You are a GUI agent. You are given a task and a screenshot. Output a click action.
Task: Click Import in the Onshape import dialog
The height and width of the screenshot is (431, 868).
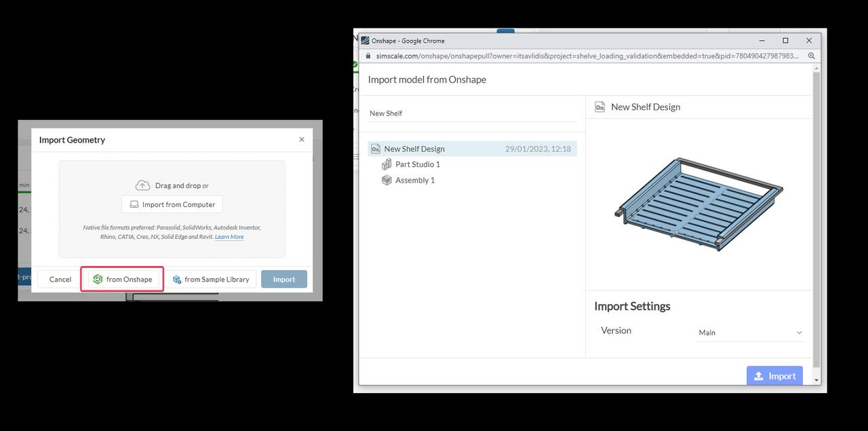(774, 376)
